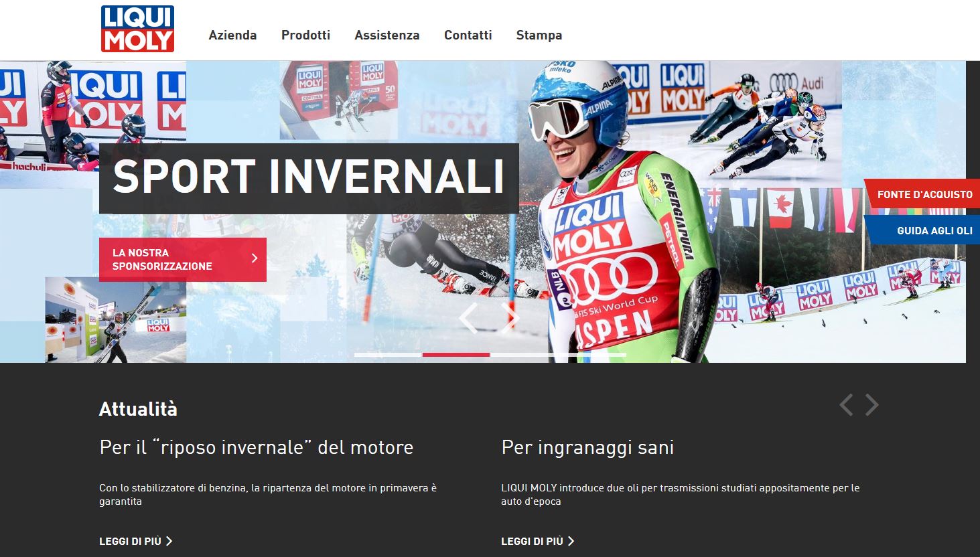This screenshot has width=980, height=557.
Task: Select Assistenza in the navigation bar
Action: [387, 35]
